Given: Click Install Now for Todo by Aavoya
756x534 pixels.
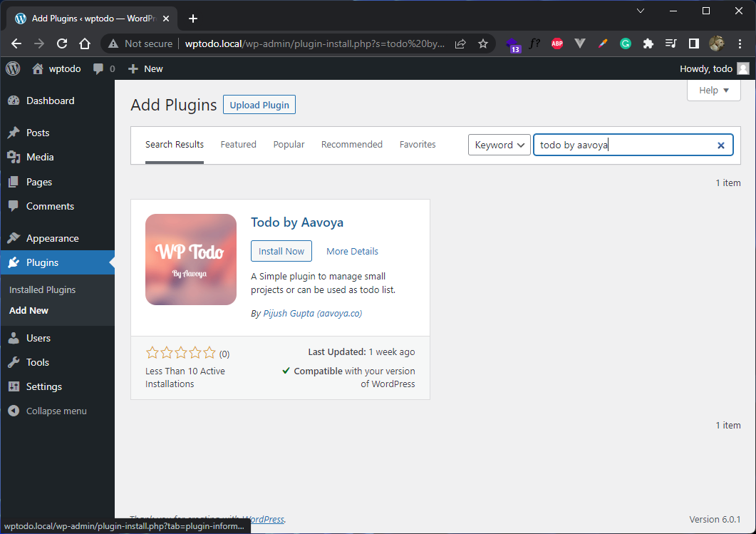Looking at the screenshot, I should tap(281, 251).
